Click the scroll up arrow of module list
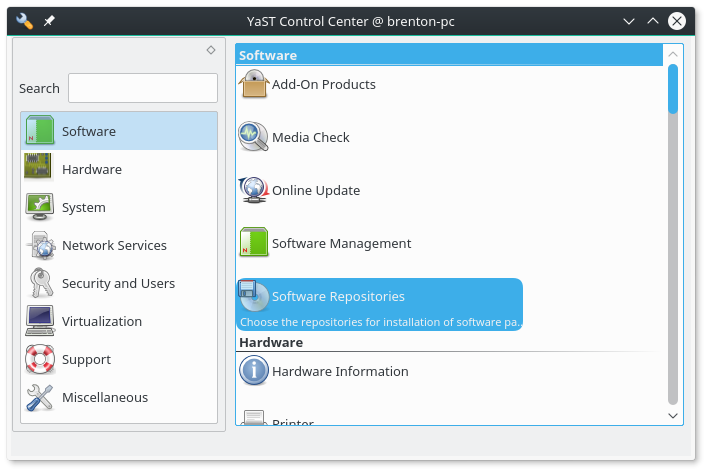Viewport: 708px width, 473px height. (x=673, y=54)
